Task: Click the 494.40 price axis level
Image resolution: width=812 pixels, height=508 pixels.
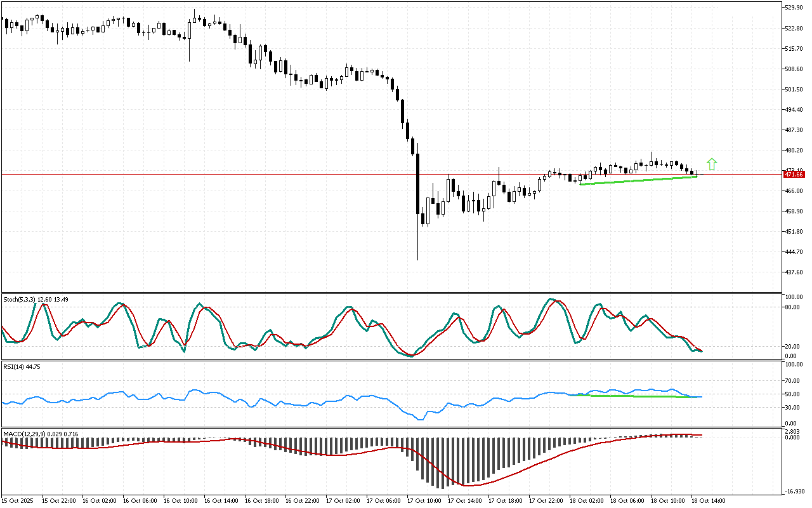Action: [x=794, y=109]
